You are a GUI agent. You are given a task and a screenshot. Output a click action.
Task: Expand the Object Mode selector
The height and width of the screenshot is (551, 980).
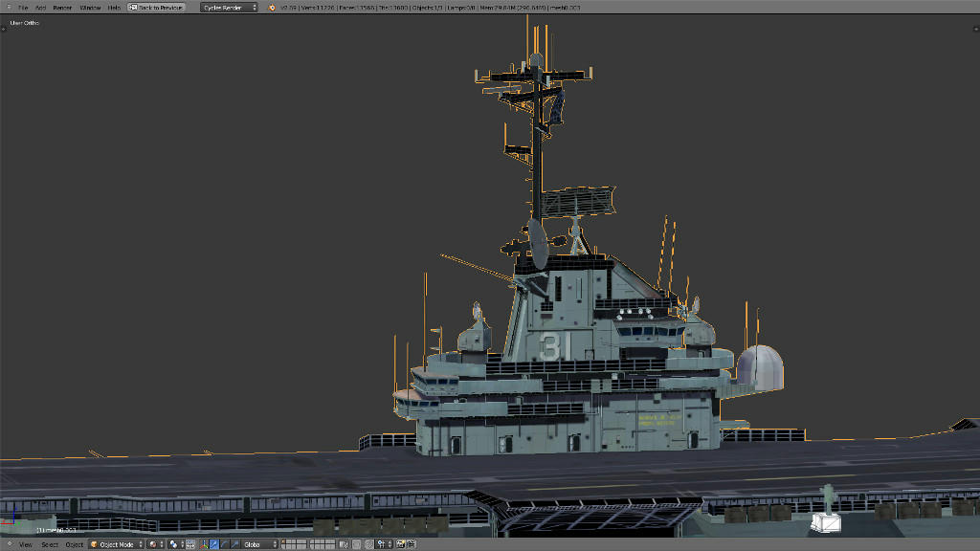(116, 544)
